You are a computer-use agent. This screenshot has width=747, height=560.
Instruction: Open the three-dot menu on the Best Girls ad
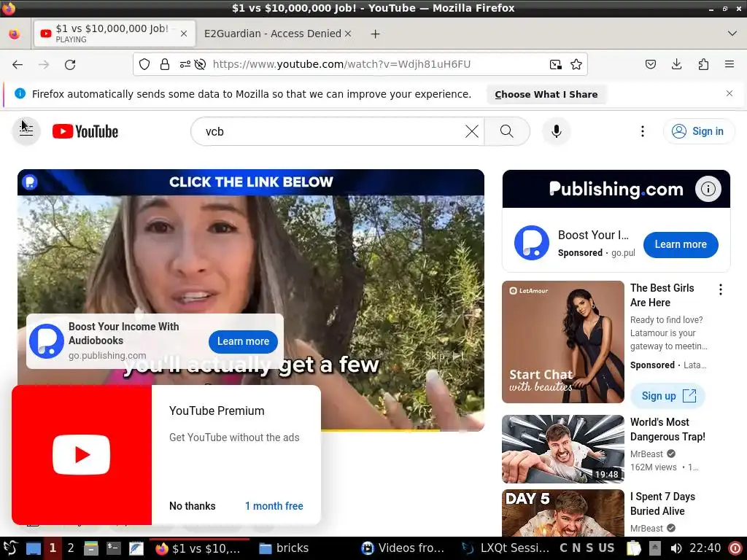(720, 289)
